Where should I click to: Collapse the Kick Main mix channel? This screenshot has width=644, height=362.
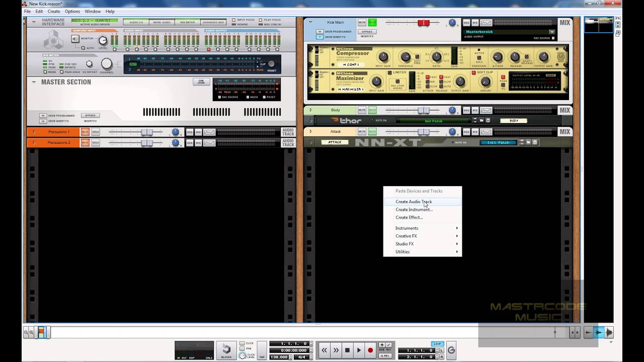[310, 22]
